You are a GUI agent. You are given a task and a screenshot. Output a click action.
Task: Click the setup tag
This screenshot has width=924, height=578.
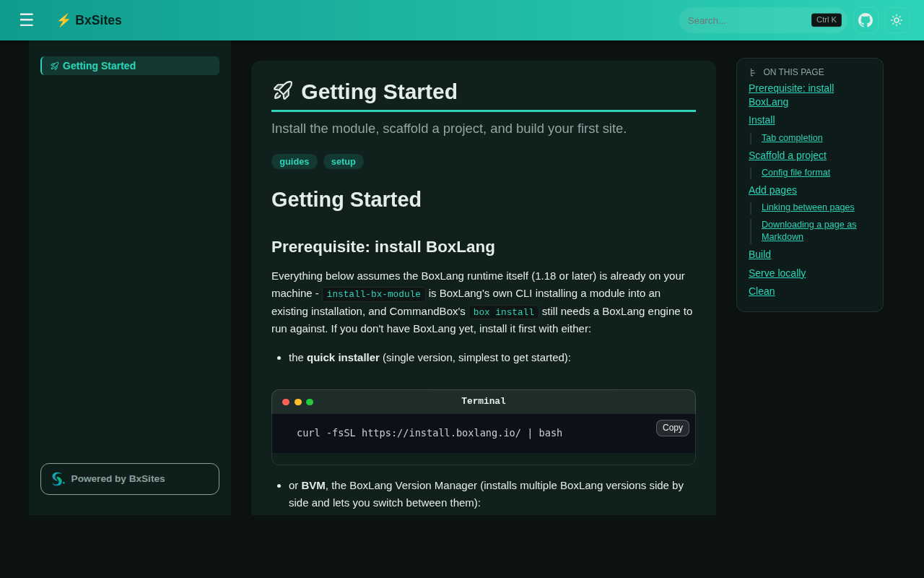click(x=344, y=162)
